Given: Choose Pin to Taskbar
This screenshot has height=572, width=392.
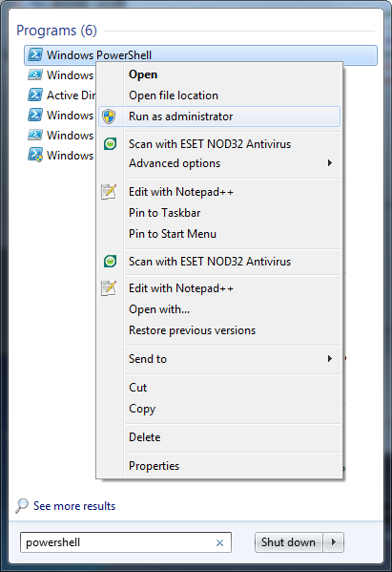Looking at the screenshot, I should click(x=165, y=213).
